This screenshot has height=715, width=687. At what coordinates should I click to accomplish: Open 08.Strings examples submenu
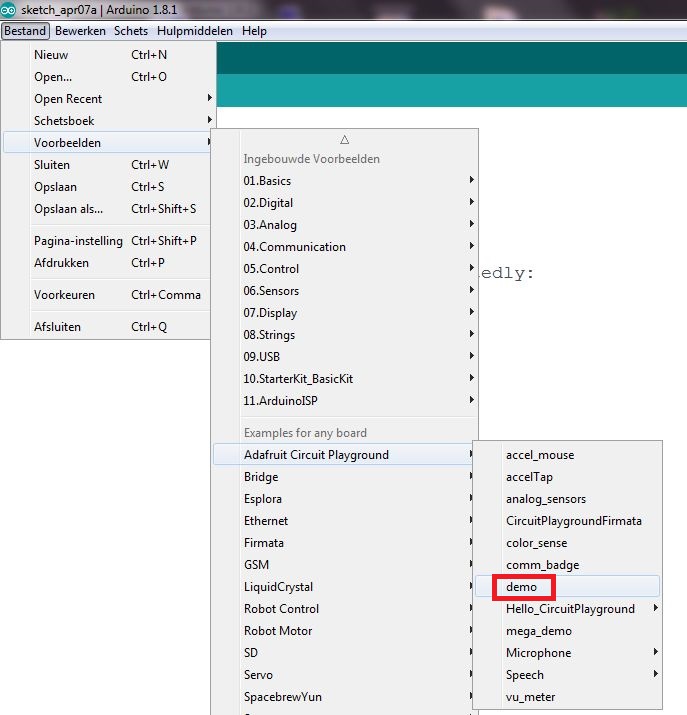coord(345,335)
